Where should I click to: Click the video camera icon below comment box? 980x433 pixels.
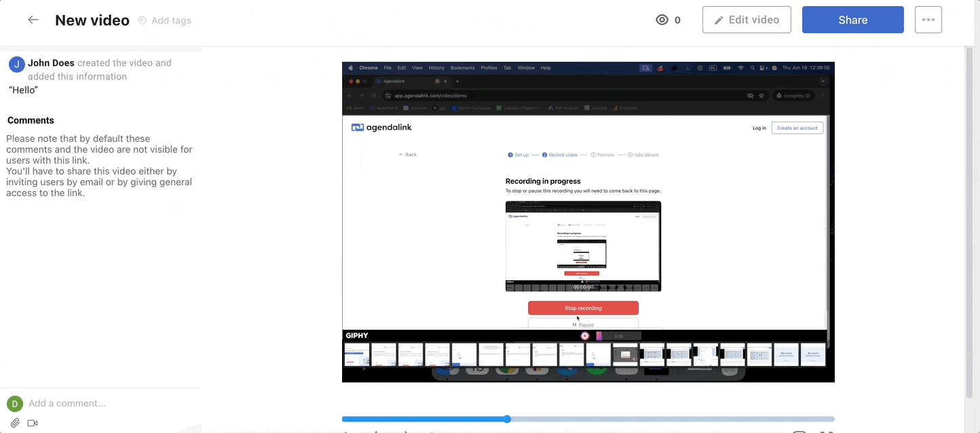33,423
